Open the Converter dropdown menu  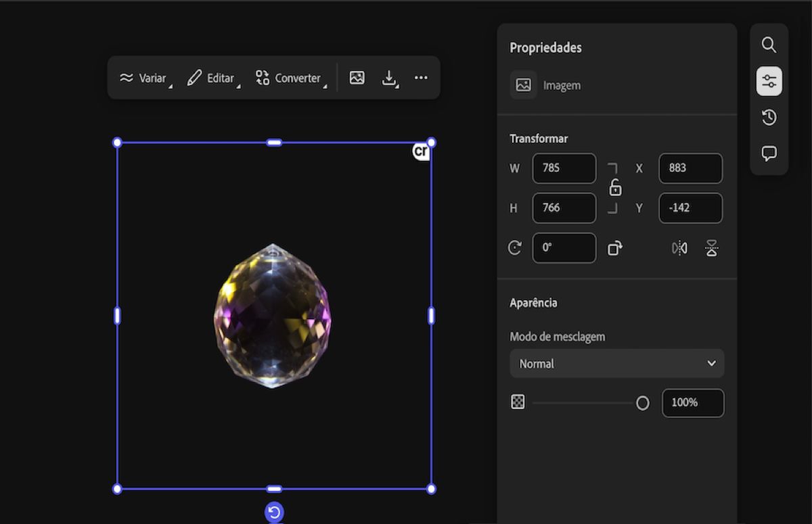(x=290, y=78)
